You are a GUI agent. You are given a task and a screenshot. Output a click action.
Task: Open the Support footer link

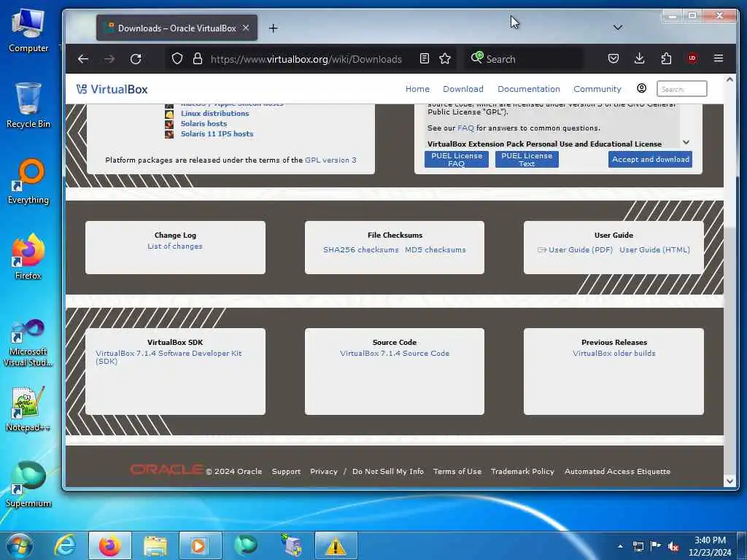pyautogui.click(x=286, y=472)
